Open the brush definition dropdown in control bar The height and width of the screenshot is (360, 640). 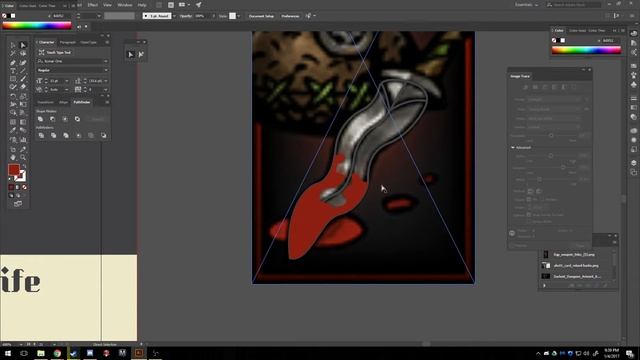click(x=174, y=16)
